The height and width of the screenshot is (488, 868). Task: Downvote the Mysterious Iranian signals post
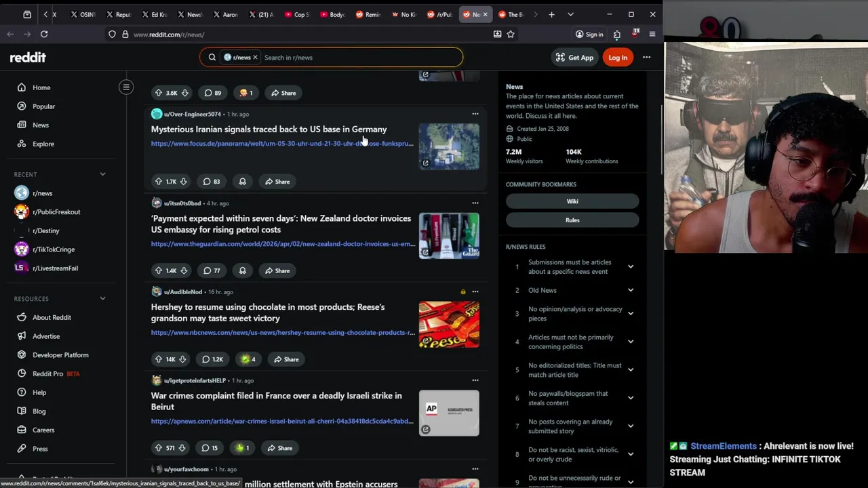183,182
